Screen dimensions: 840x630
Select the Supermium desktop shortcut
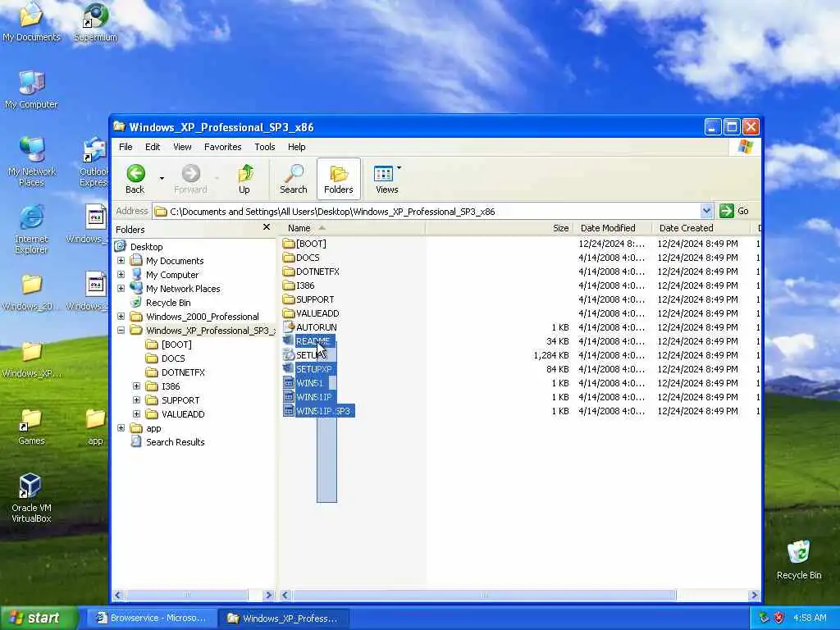click(x=95, y=22)
